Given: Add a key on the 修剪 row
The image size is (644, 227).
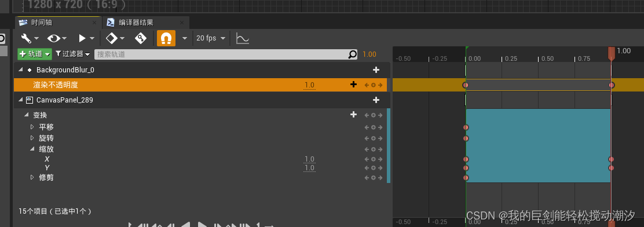Looking at the screenshot, I should (x=374, y=178).
